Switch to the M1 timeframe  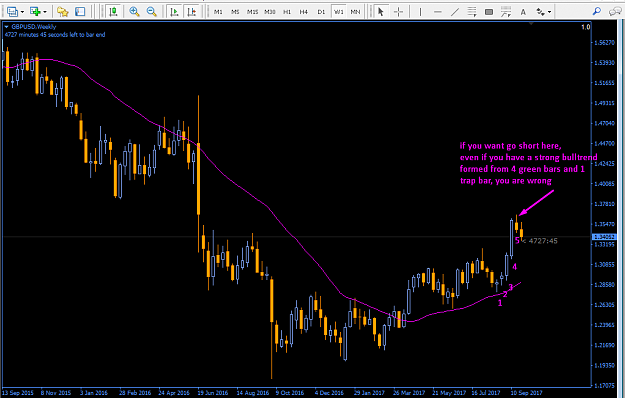coord(218,12)
